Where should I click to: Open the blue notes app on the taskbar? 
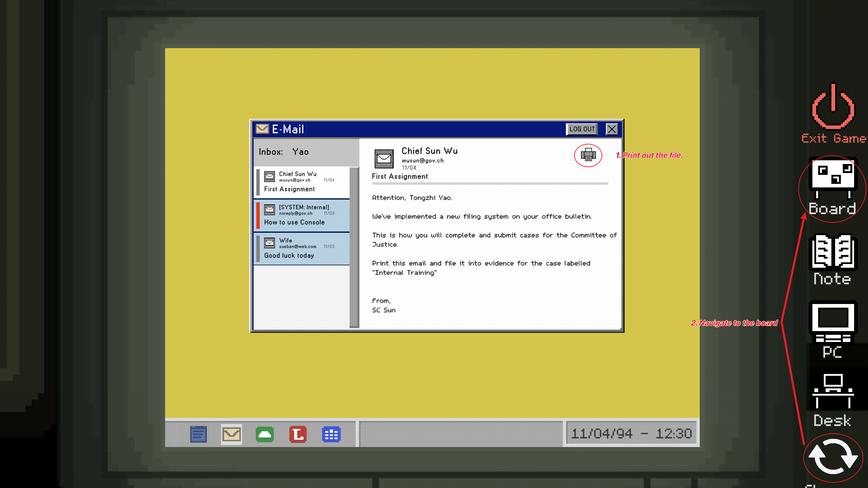(198, 433)
